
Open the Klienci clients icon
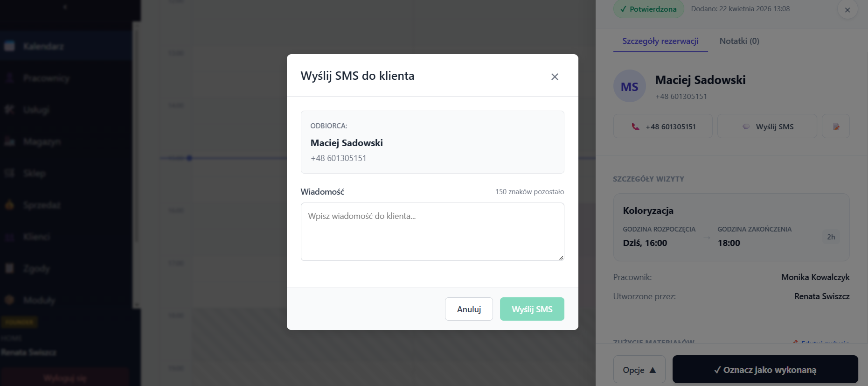[x=10, y=237]
